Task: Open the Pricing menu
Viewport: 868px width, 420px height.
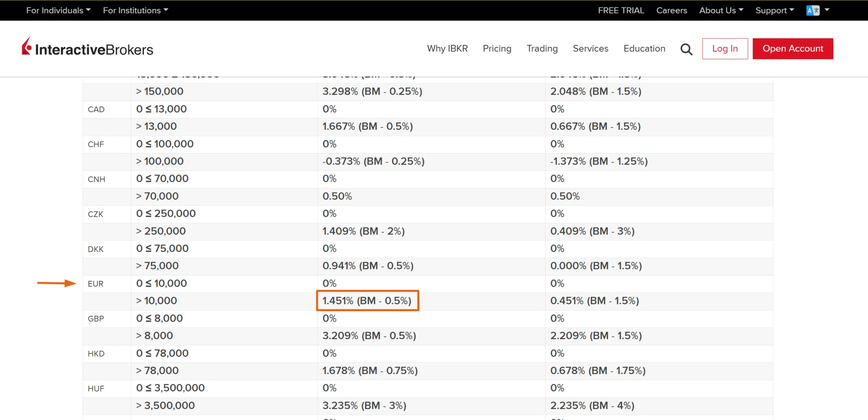Action: point(497,48)
